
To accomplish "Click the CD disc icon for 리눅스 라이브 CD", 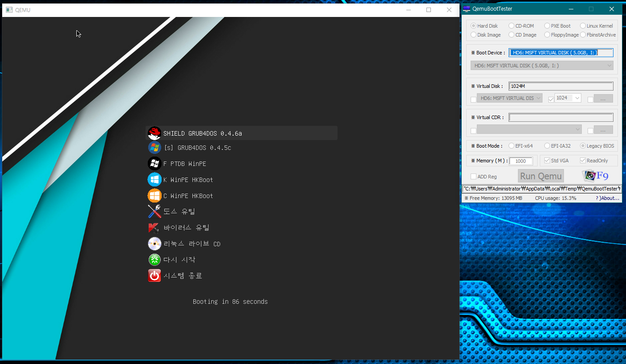I will pos(154,244).
